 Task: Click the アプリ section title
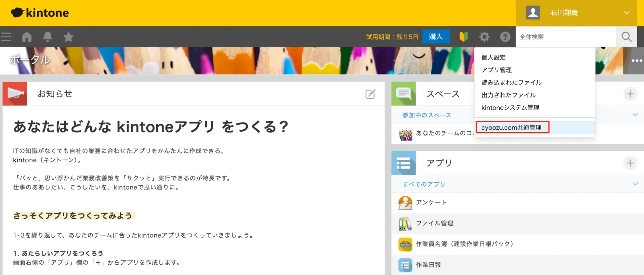(439, 163)
